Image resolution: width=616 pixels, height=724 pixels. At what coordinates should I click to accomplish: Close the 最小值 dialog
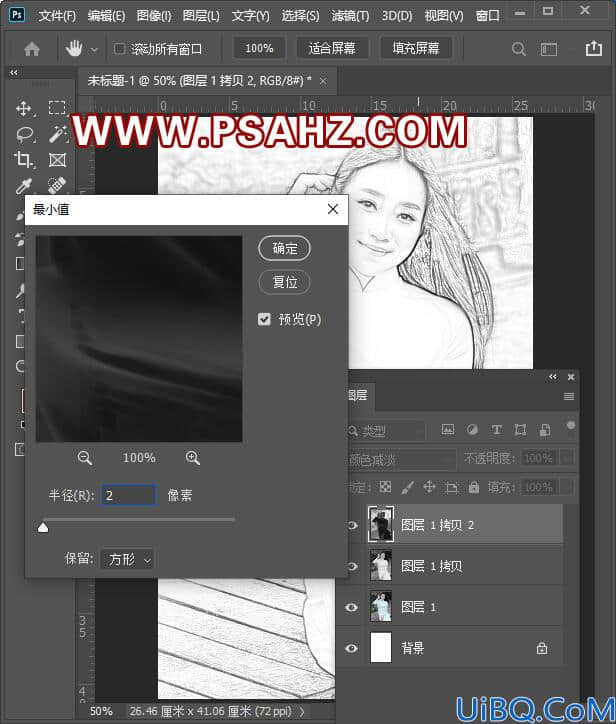point(332,209)
